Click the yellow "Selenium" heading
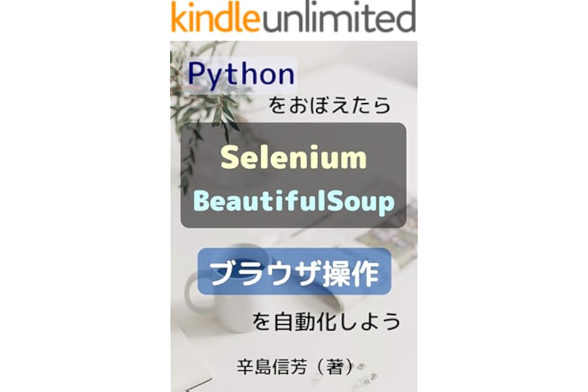Viewport: 588px width, 392px height. pos(293,157)
